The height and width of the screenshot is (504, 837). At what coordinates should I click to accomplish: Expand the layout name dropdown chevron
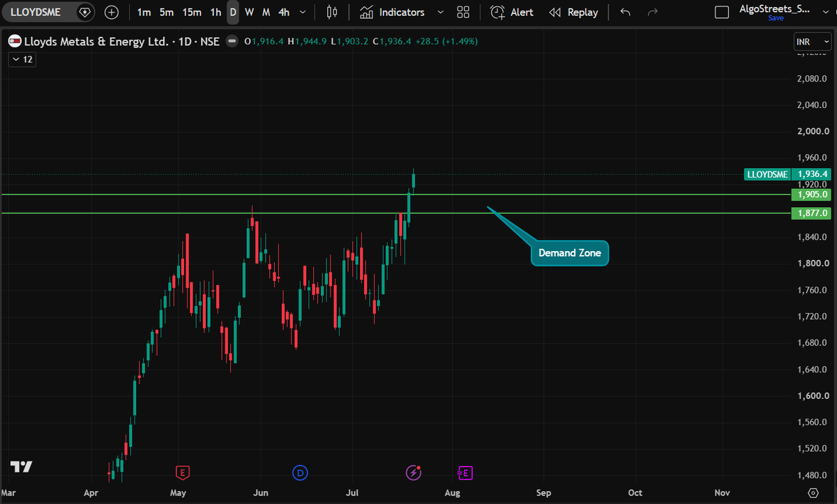(824, 13)
